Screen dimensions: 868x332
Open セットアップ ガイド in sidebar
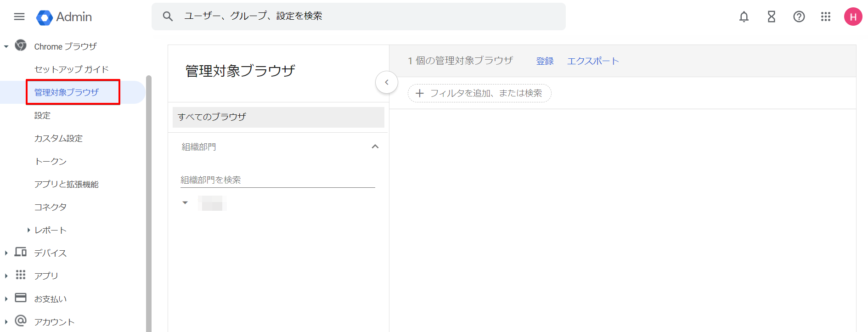(x=71, y=69)
